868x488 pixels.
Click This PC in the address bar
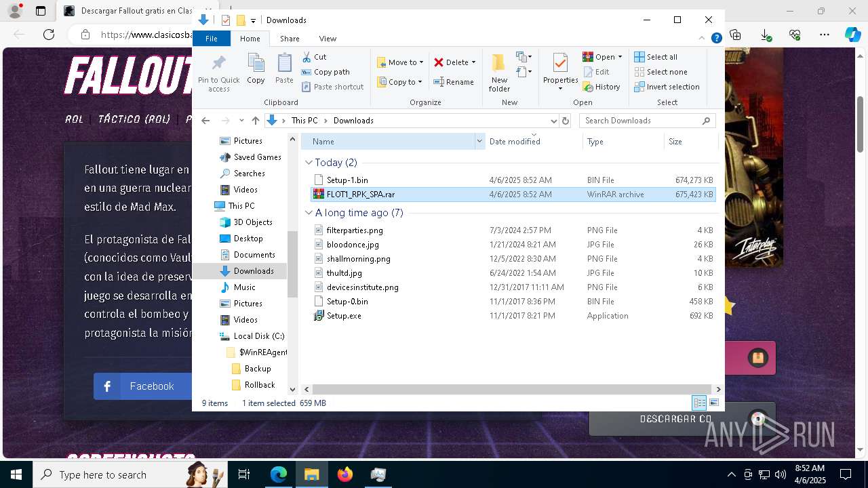tap(304, 121)
